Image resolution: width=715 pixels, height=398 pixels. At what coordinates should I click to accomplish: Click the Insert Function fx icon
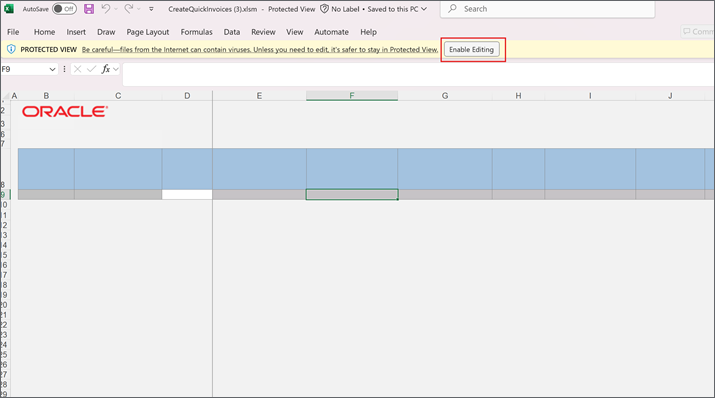[x=105, y=69]
